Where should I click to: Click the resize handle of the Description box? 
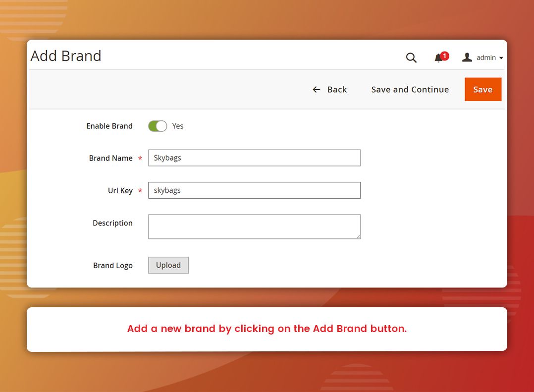point(358,236)
